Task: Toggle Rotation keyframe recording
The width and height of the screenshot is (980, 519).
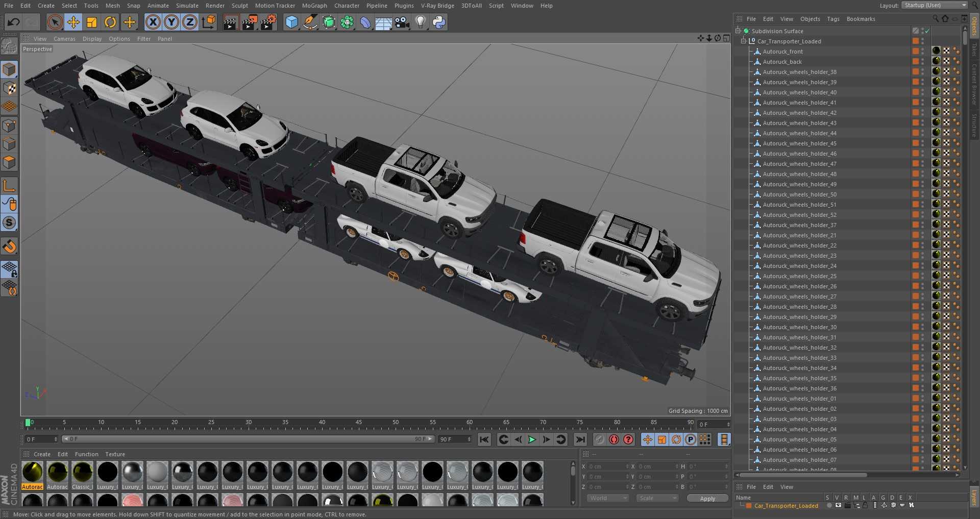Action: point(676,439)
